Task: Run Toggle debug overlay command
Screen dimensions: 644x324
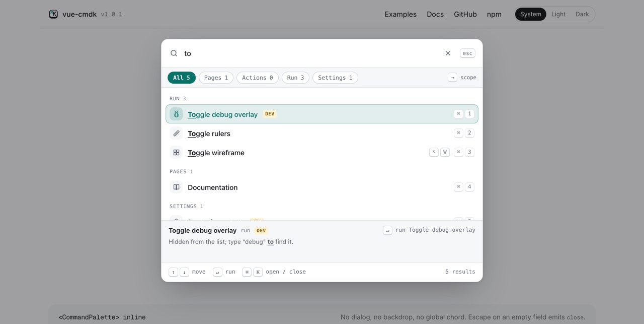Action: pyautogui.click(x=322, y=114)
